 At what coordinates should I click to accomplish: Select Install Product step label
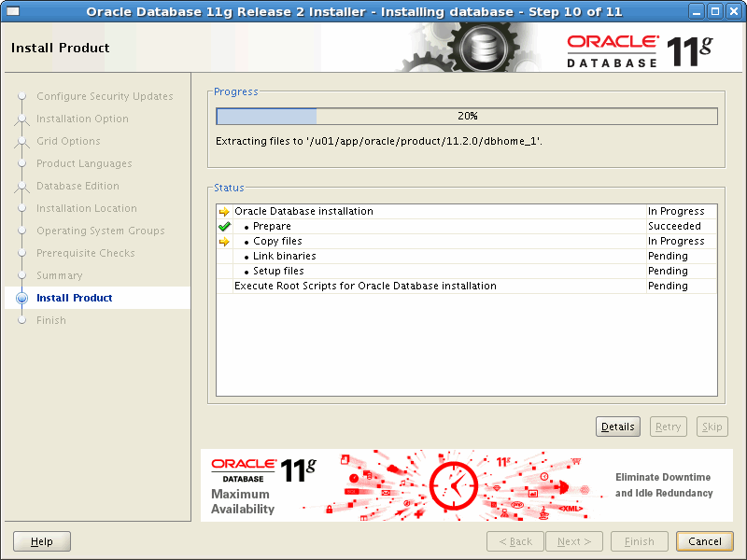pos(75,298)
